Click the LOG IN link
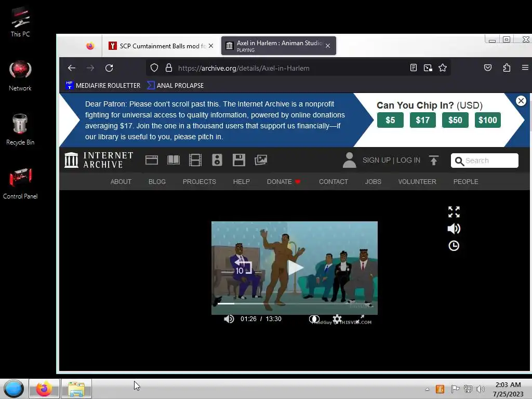Image resolution: width=532 pixels, height=399 pixels. tap(408, 160)
